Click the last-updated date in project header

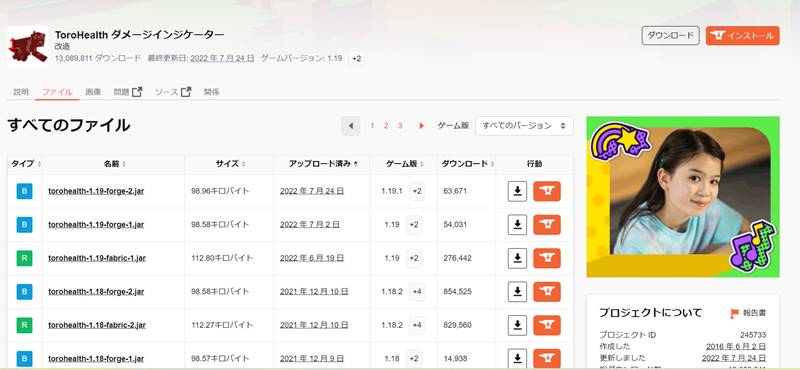pyautogui.click(x=222, y=58)
